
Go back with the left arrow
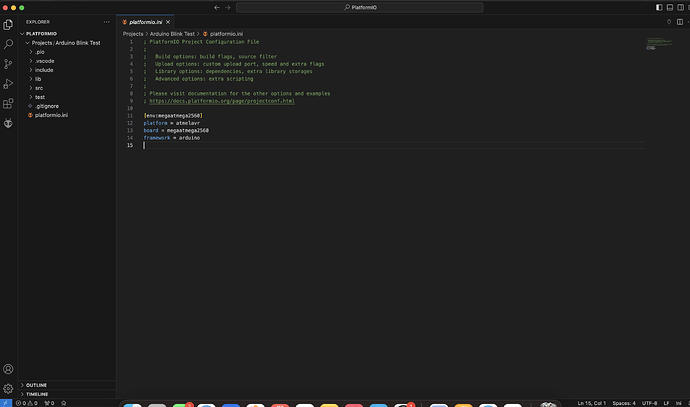217,7
